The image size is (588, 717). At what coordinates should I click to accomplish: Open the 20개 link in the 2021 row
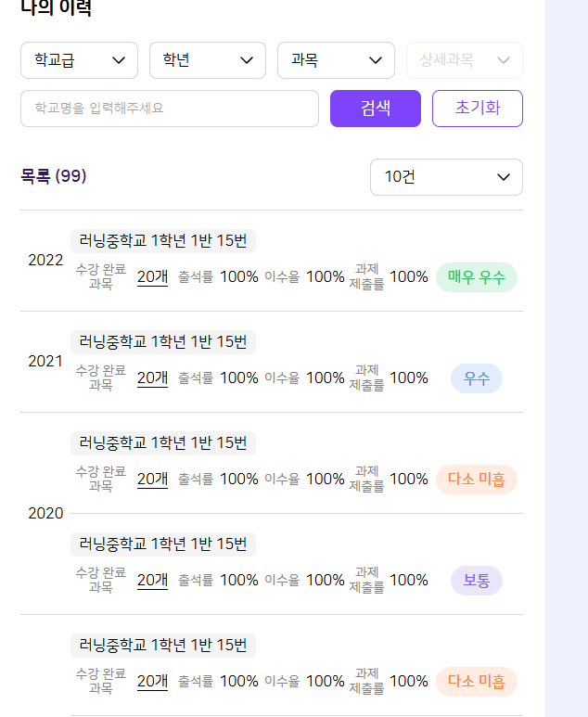152,378
